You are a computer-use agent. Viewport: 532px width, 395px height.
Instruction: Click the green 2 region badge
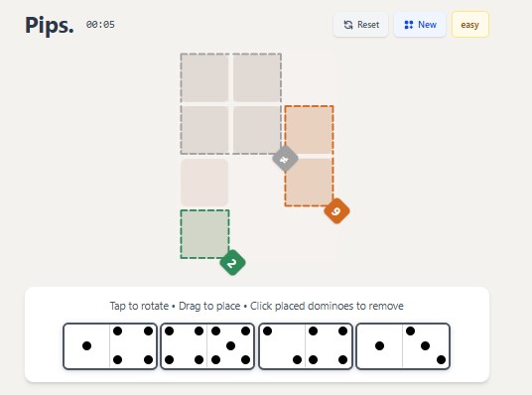232,263
